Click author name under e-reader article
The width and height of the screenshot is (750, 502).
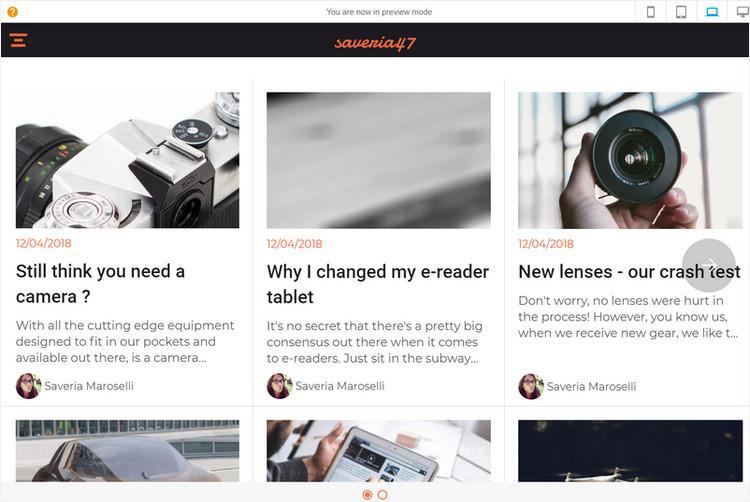coord(340,386)
